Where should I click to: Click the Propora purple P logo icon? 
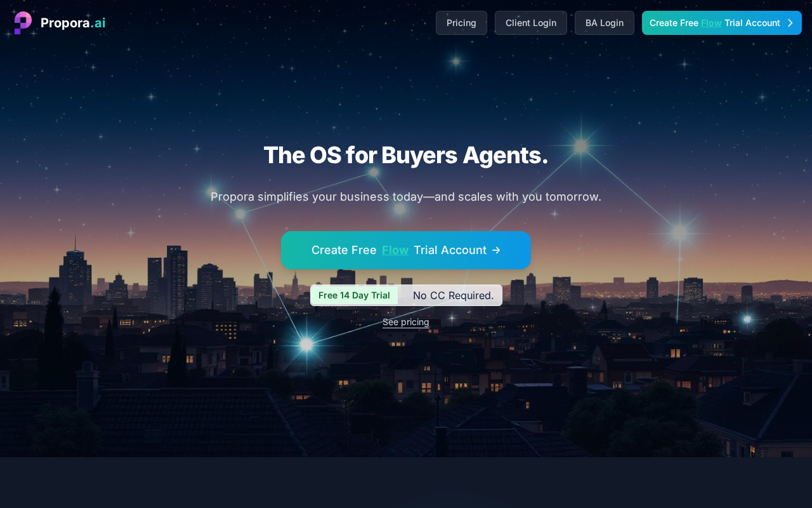coord(23,23)
